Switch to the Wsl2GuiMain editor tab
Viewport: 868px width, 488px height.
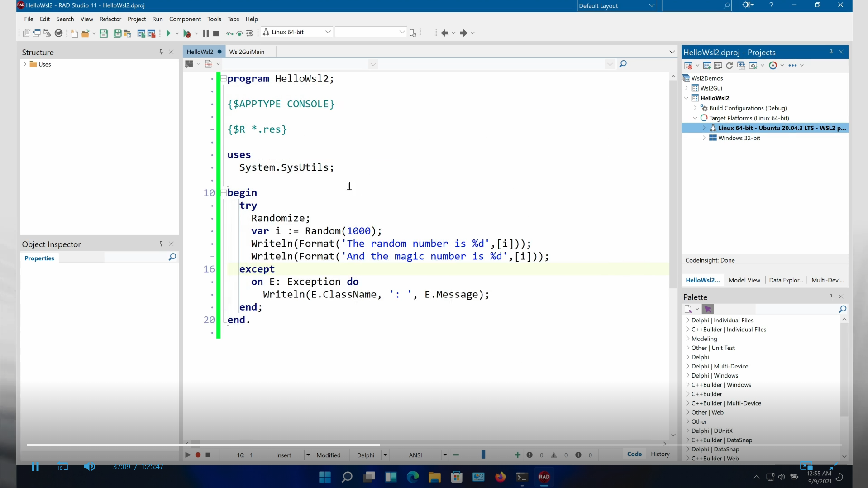coord(247,52)
